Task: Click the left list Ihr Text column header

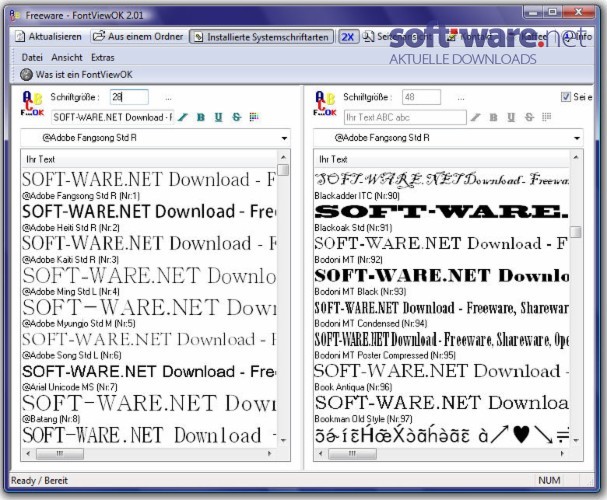Action: [149, 159]
